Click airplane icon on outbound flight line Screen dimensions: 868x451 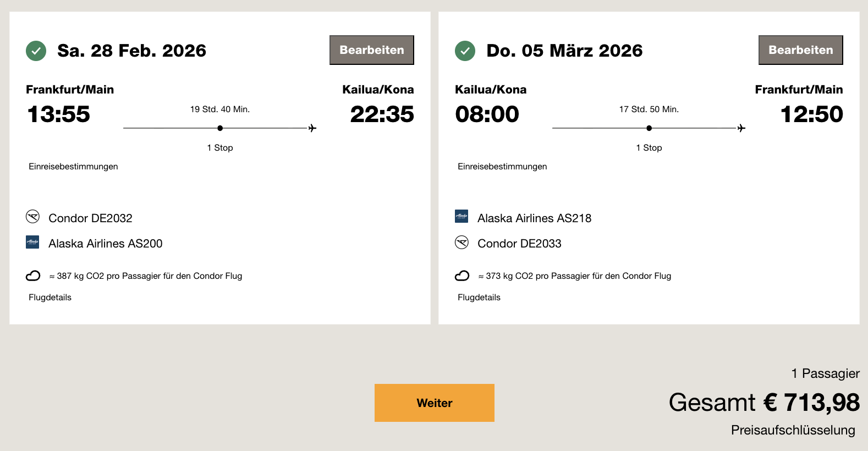[x=312, y=128]
